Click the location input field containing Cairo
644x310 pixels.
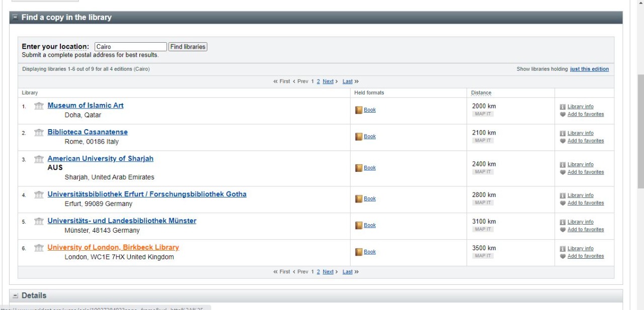coord(130,47)
